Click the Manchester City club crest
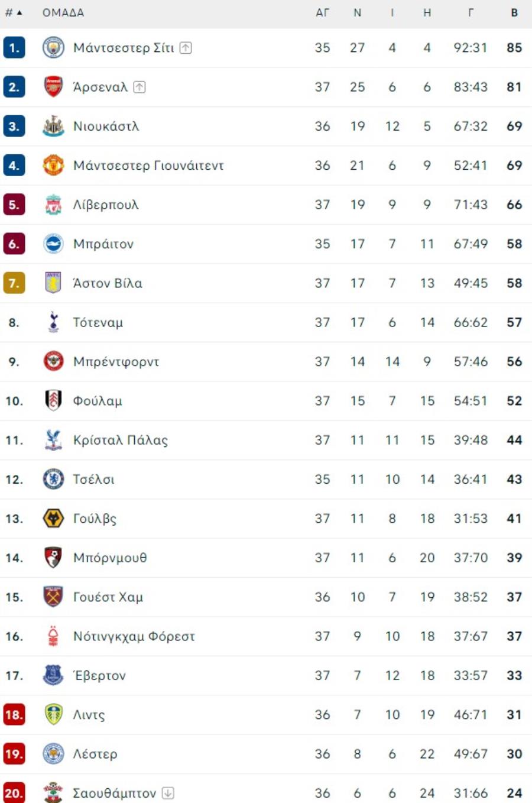Image resolution: width=532 pixels, height=803 pixels. (x=53, y=48)
